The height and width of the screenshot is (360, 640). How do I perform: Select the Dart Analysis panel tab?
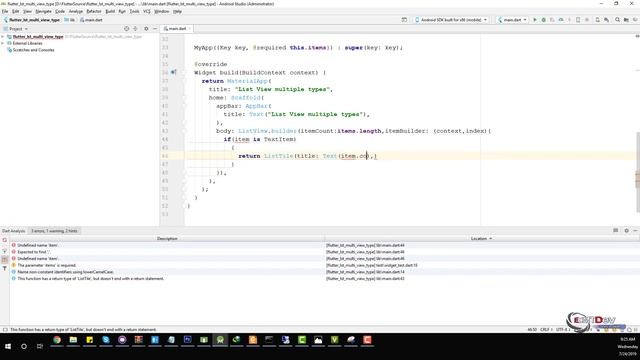click(x=13, y=231)
